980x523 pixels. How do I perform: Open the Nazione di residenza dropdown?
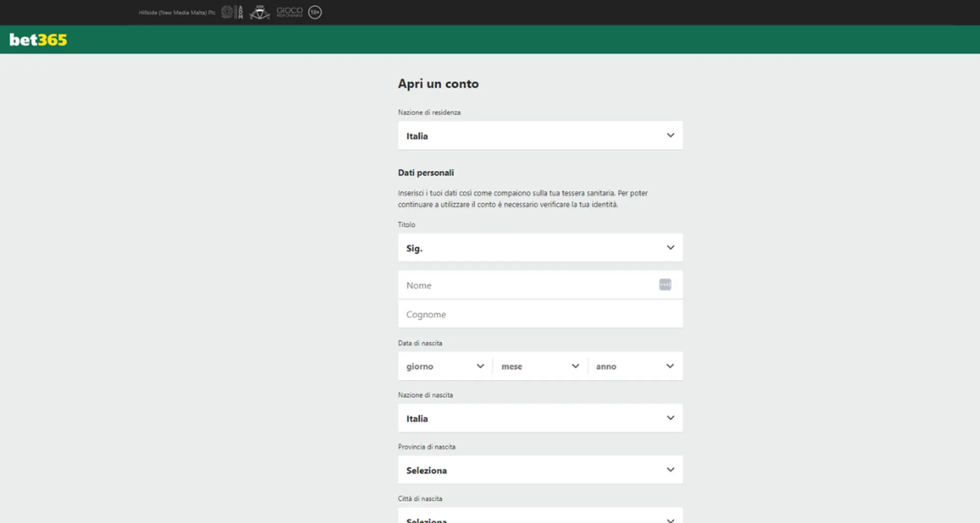click(540, 135)
